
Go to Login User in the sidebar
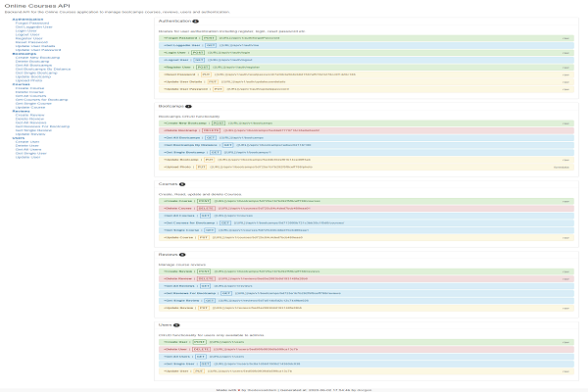pos(26,30)
